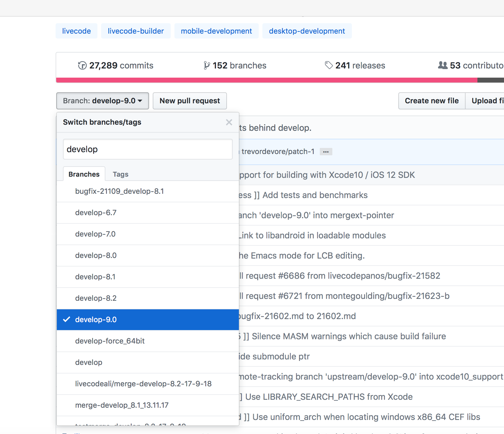Switch to the Tags tab

tap(120, 174)
